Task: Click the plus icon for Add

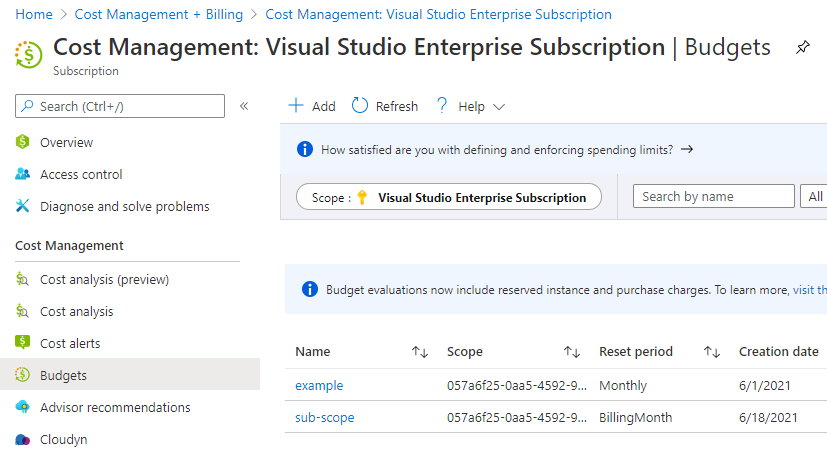Action: point(296,105)
